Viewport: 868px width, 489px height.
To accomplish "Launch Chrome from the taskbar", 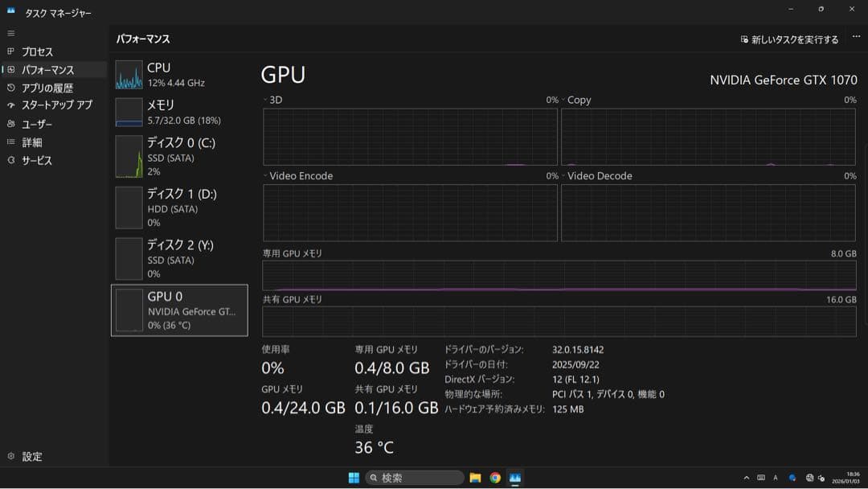I will (496, 477).
